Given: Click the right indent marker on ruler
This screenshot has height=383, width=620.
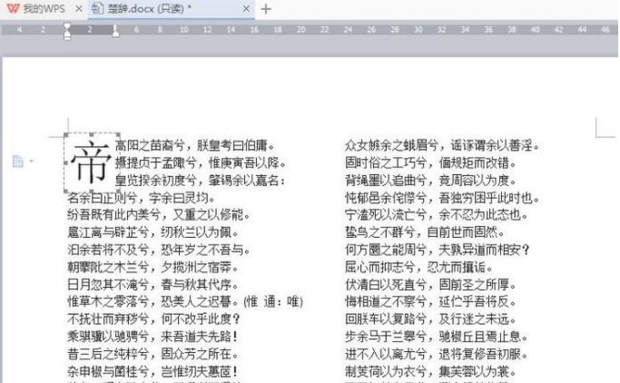Looking at the screenshot, I should click(x=115, y=31).
